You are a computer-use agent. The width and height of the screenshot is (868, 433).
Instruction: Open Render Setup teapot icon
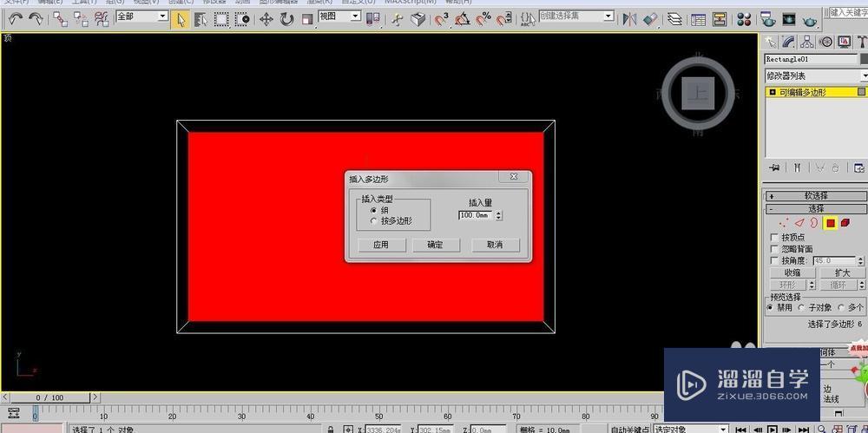click(x=768, y=20)
